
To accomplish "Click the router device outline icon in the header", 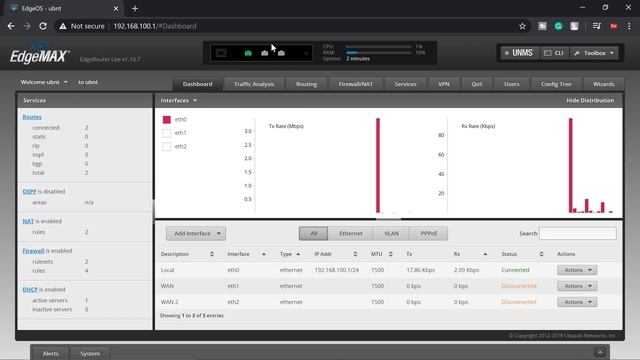I will point(221,53).
